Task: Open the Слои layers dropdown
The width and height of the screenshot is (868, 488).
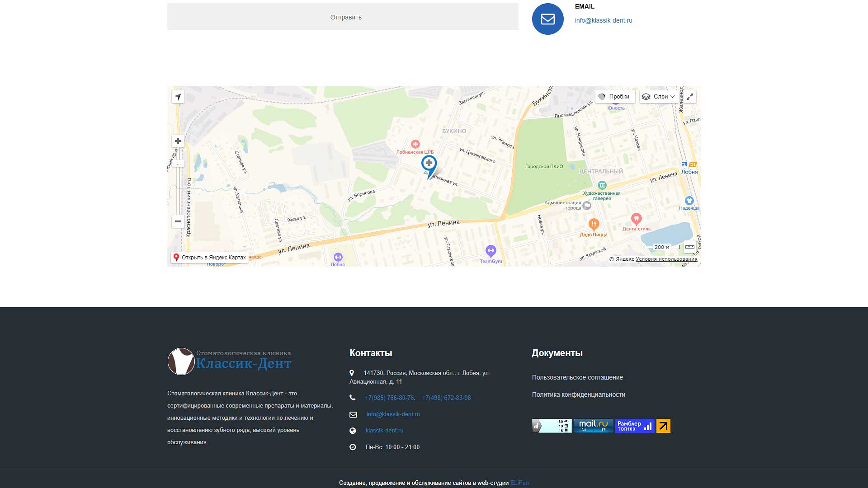Action: coord(659,97)
